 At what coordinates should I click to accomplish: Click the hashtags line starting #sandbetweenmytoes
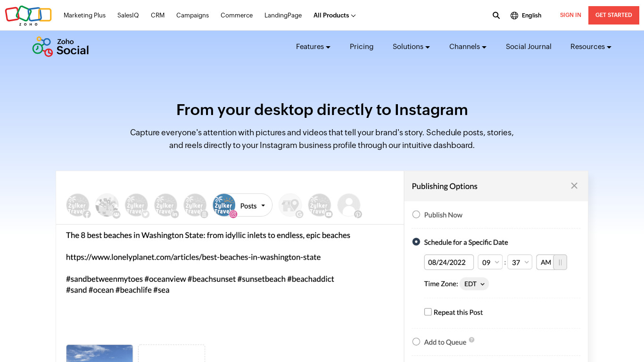(x=200, y=279)
